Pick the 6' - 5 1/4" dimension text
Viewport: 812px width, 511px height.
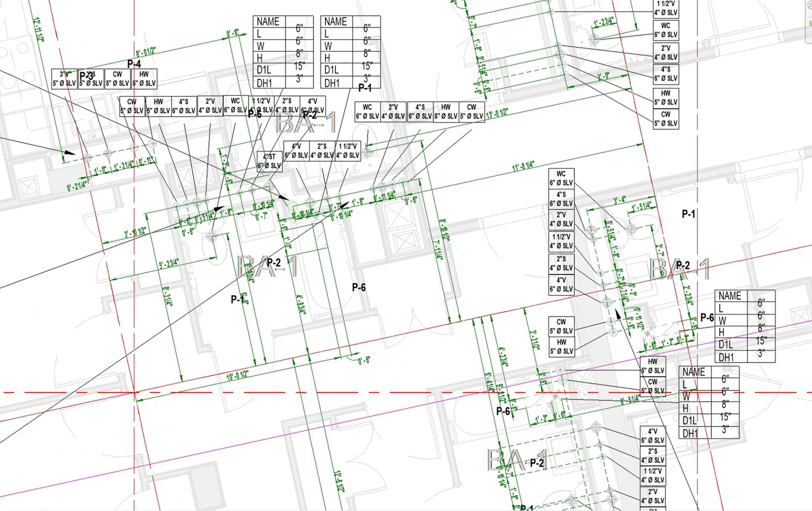(630, 400)
